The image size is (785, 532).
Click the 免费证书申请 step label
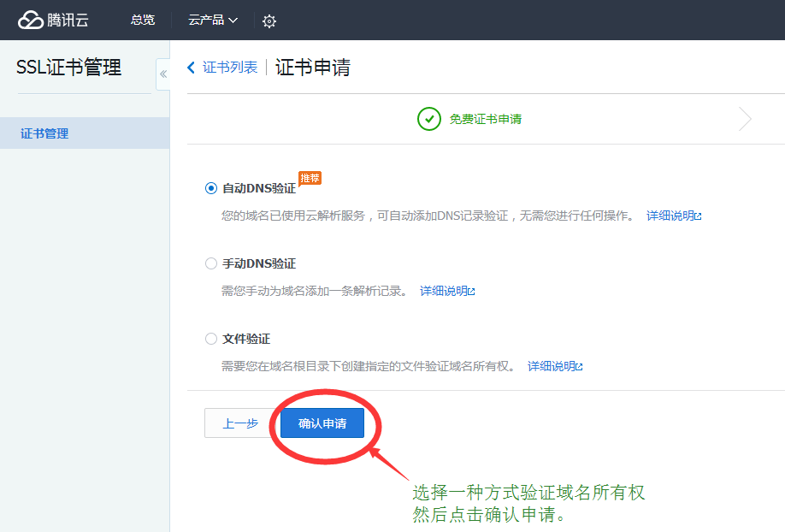click(486, 119)
